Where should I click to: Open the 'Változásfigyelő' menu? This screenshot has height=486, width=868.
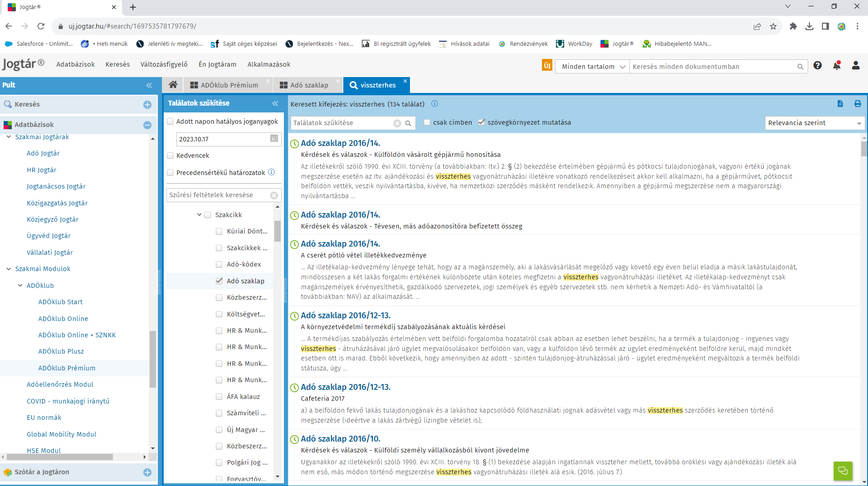(x=164, y=64)
